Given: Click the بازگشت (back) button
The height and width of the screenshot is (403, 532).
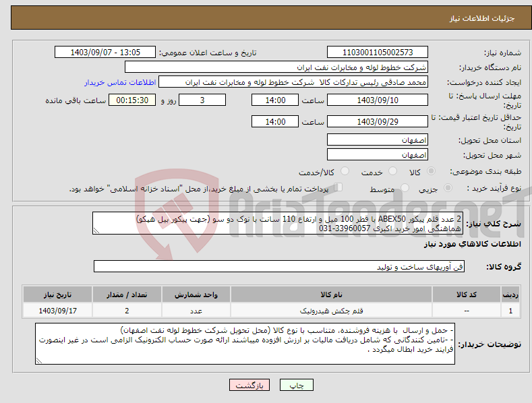Looking at the screenshot, I should point(249,385).
